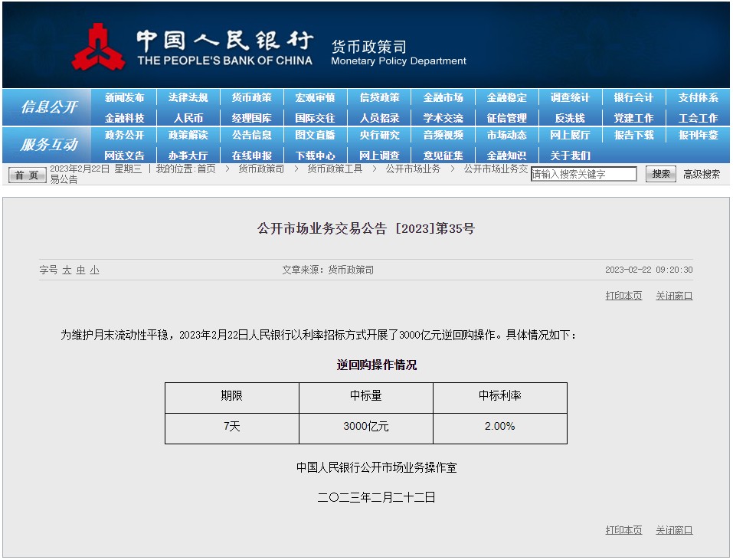Select the 7天 table cell
The height and width of the screenshot is (560, 733).
[232, 428]
